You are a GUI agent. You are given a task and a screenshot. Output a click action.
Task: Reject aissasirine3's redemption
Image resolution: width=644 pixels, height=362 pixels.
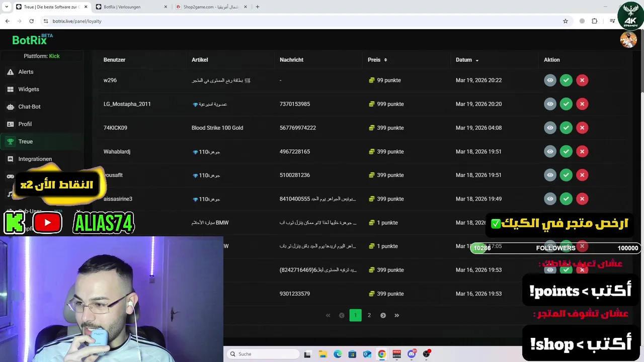click(x=582, y=199)
